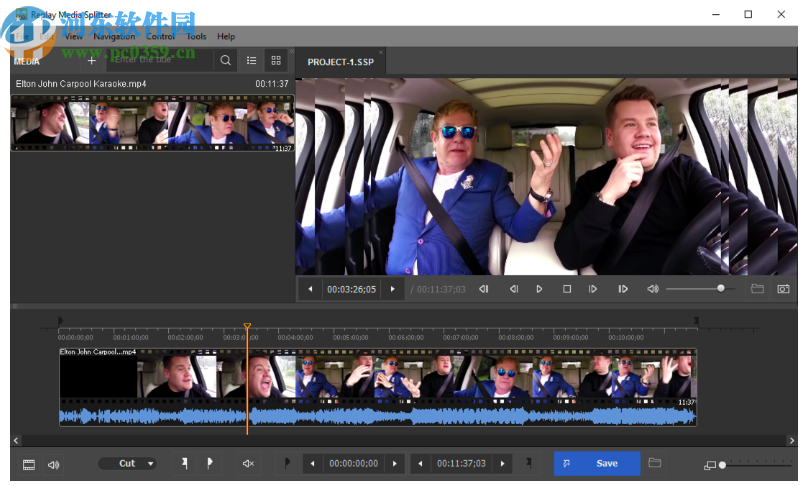Image resolution: width=804 pixels, height=496 pixels.
Task: Step one frame forward in preview
Action: coord(593,289)
